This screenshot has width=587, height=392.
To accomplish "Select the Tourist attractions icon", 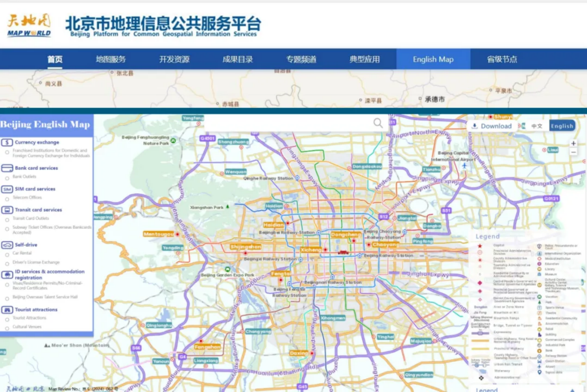I will click(7, 309).
